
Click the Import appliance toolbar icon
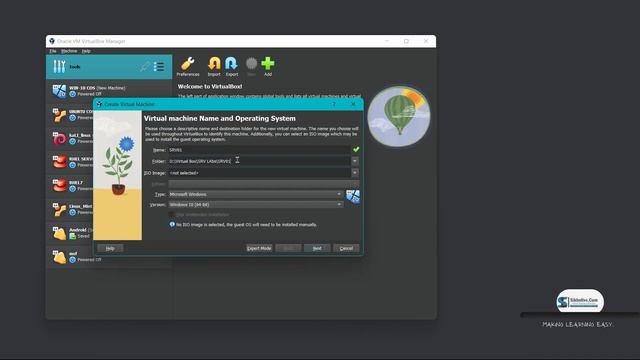tap(214, 67)
